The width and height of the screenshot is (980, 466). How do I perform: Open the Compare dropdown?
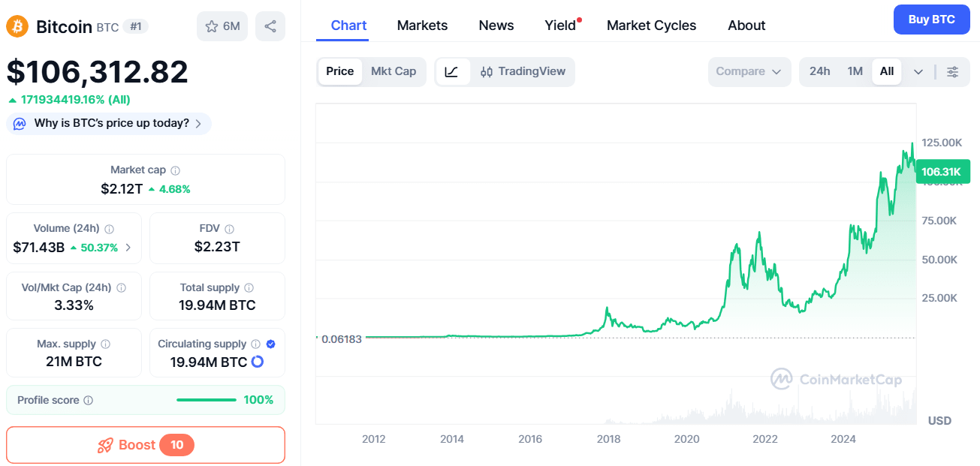749,72
